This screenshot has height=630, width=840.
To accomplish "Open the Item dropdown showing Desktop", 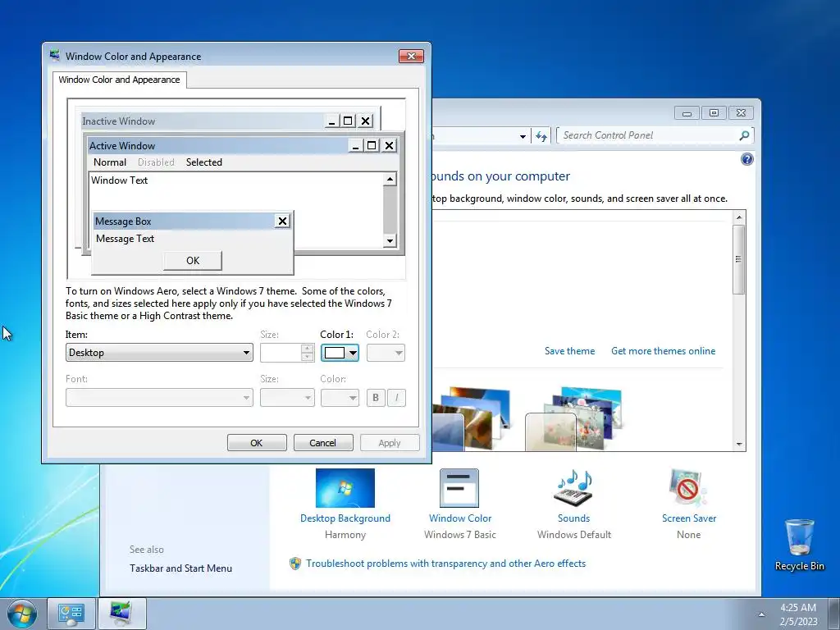I will point(159,353).
